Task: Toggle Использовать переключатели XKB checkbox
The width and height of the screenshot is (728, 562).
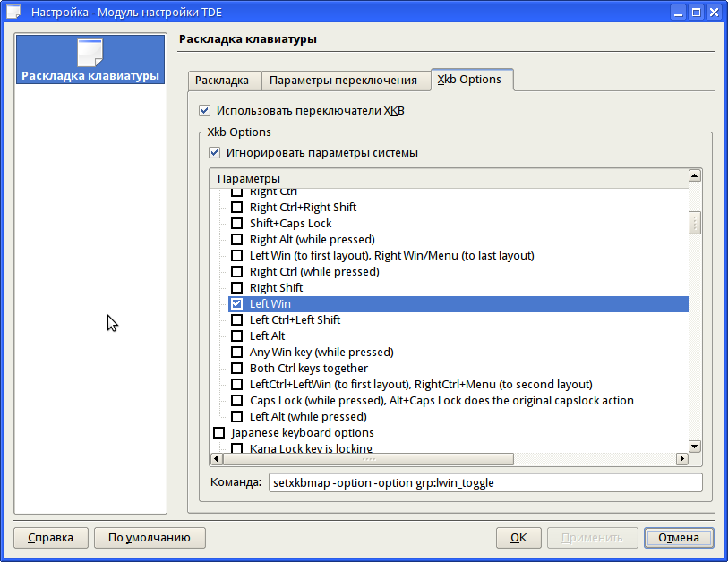Action: [x=204, y=111]
